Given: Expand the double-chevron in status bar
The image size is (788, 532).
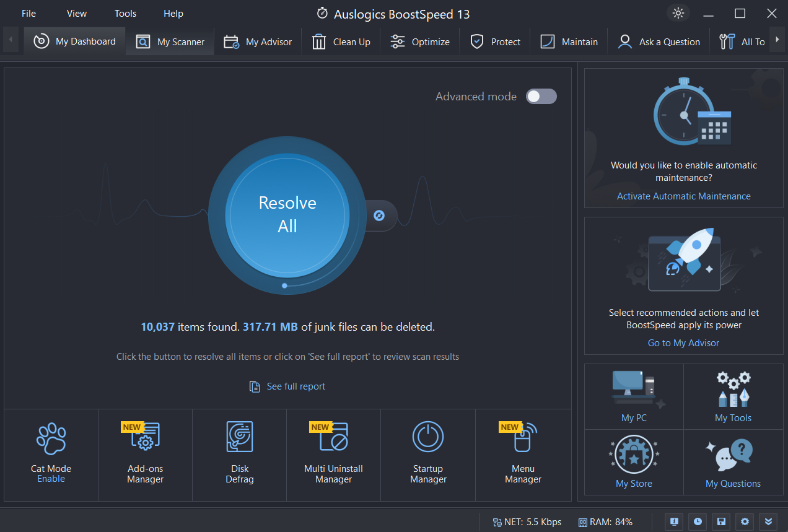Looking at the screenshot, I should click(x=768, y=521).
